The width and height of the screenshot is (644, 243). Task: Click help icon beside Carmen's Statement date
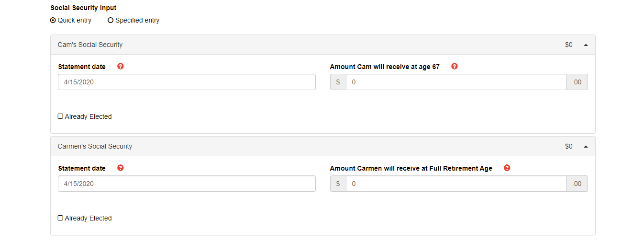pyautogui.click(x=121, y=168)
